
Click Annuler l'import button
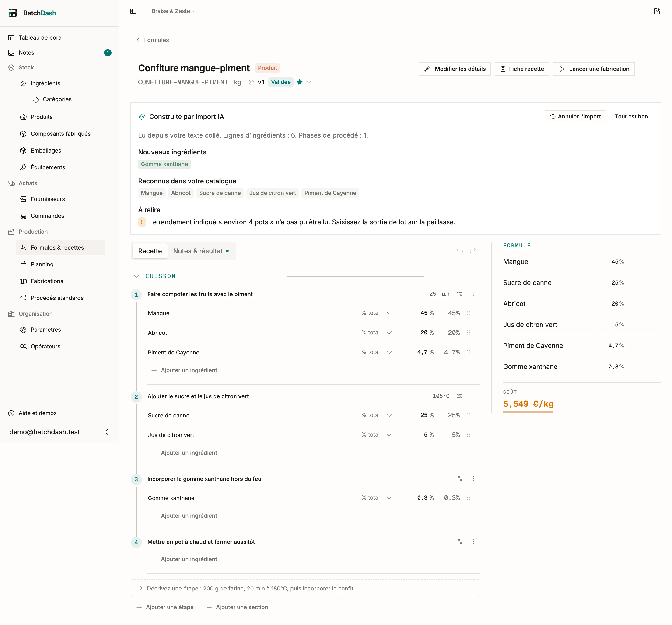click(x=575, y=117)
